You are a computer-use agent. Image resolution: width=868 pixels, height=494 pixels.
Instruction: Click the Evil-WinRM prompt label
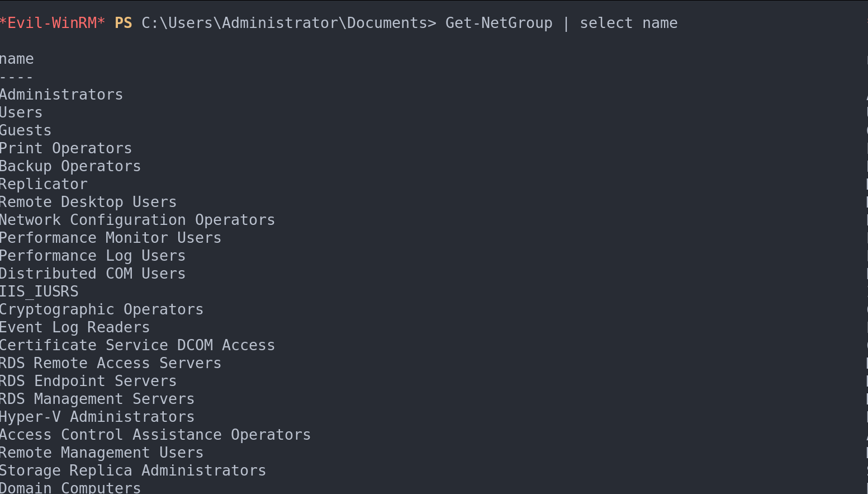(53, 23)
